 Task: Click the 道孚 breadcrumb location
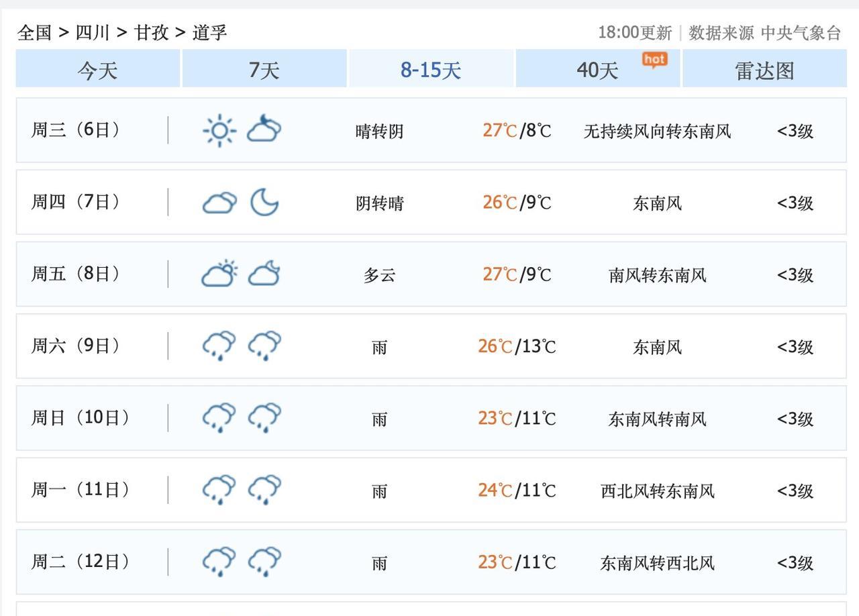coord(210,32)
